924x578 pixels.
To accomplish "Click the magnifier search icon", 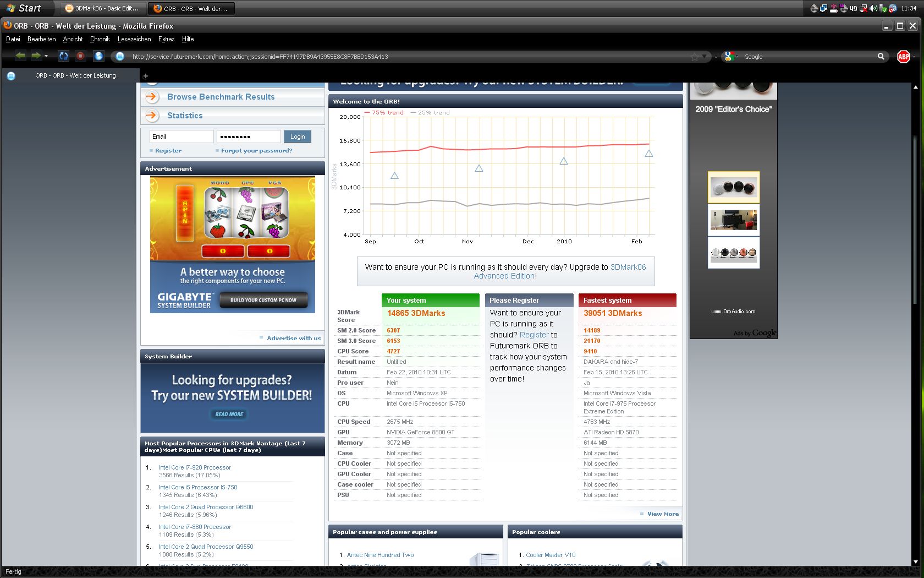I will (x=881, y=56).
